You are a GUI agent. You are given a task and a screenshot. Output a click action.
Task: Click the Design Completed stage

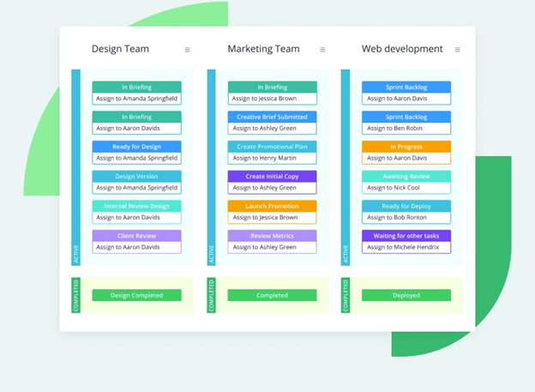[137, 295]
